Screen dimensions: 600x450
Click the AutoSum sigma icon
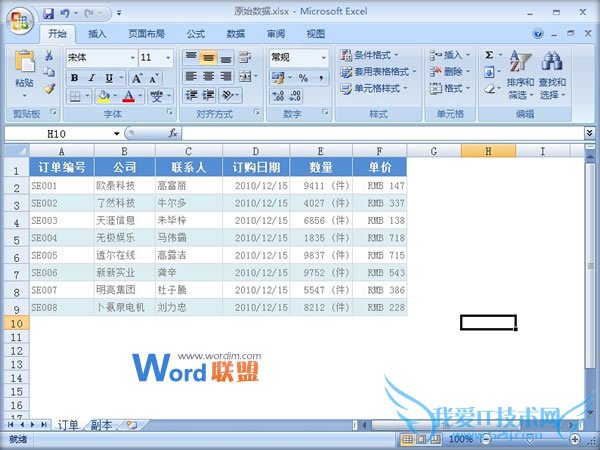[489, 55]
